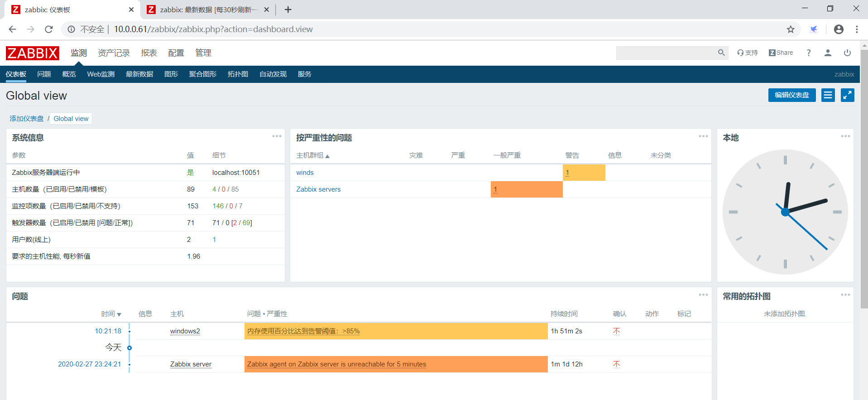Viewport: 868px width, 400px height.
Task: Click the ZABBIX logo
Action: 32,53
